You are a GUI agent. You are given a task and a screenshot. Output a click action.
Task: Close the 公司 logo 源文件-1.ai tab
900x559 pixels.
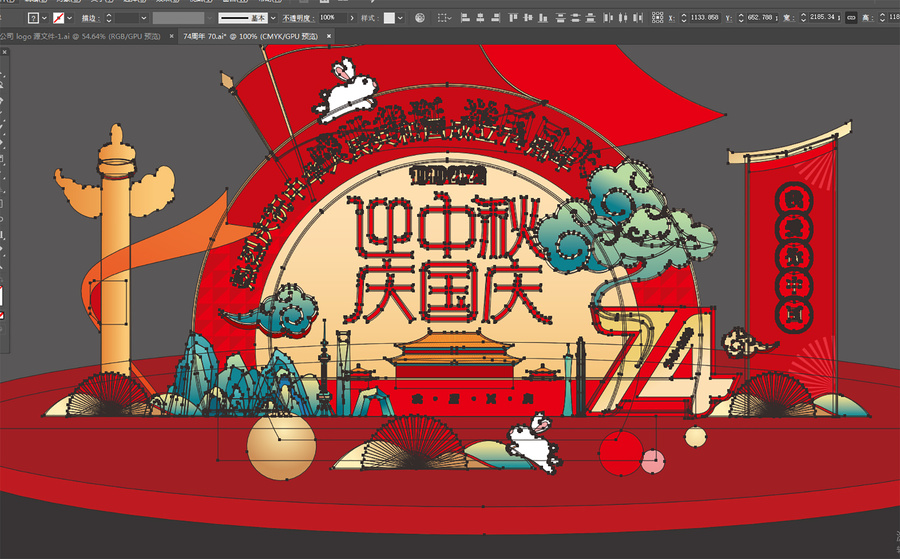point(171,36)
